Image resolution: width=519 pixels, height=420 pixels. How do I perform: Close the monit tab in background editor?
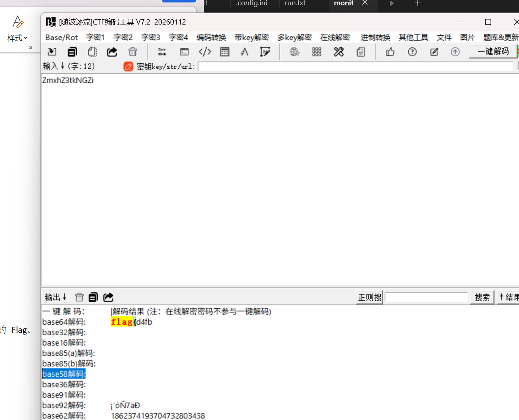[x=365, y=3]
